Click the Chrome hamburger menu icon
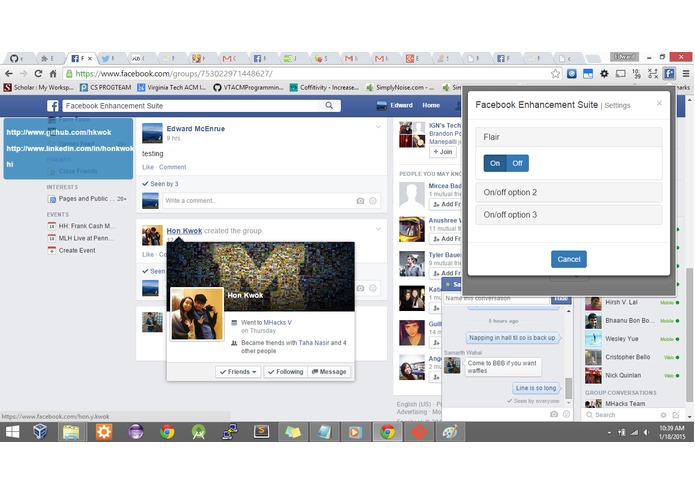This screenshot has width=695, height=494. pos(686,74)
